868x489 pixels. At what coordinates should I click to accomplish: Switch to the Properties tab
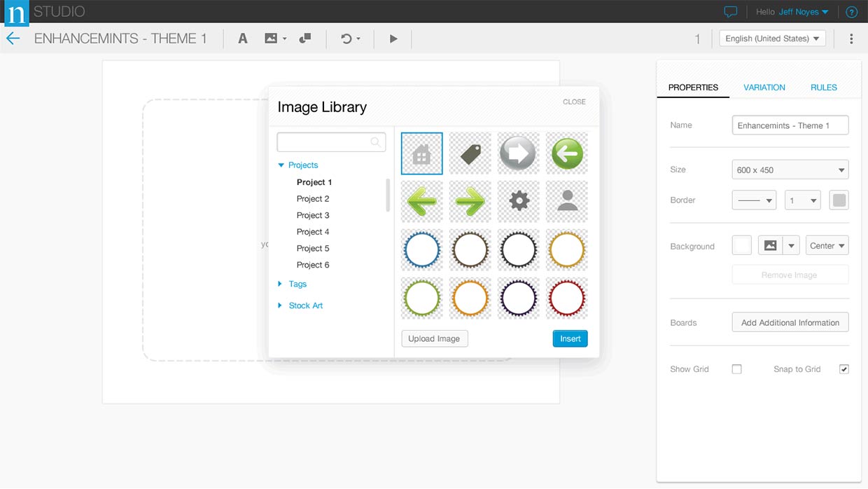(x=693, y=88)
